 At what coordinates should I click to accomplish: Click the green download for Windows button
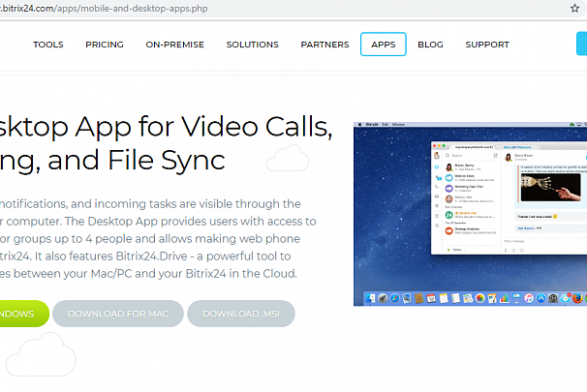tap(24, 314)
